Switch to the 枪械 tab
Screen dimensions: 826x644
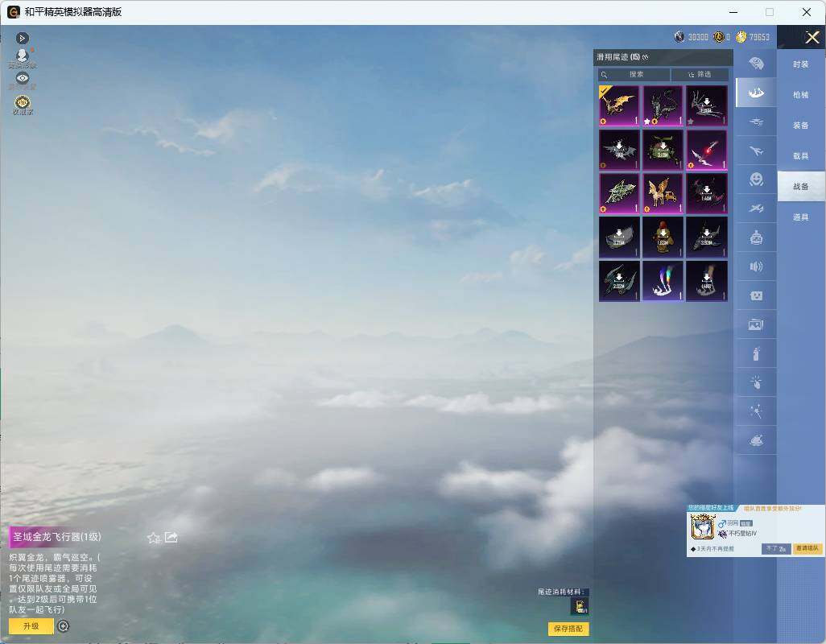pos(801,95)
